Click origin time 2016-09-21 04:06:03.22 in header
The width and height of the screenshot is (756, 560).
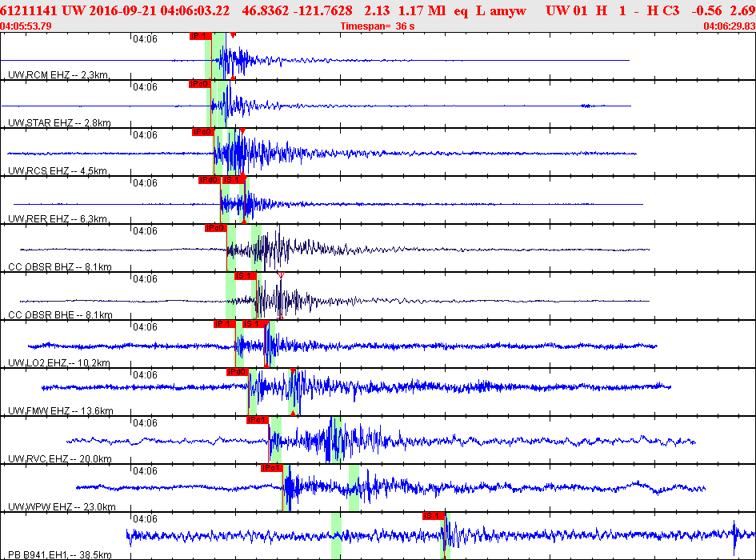(159, 10)
